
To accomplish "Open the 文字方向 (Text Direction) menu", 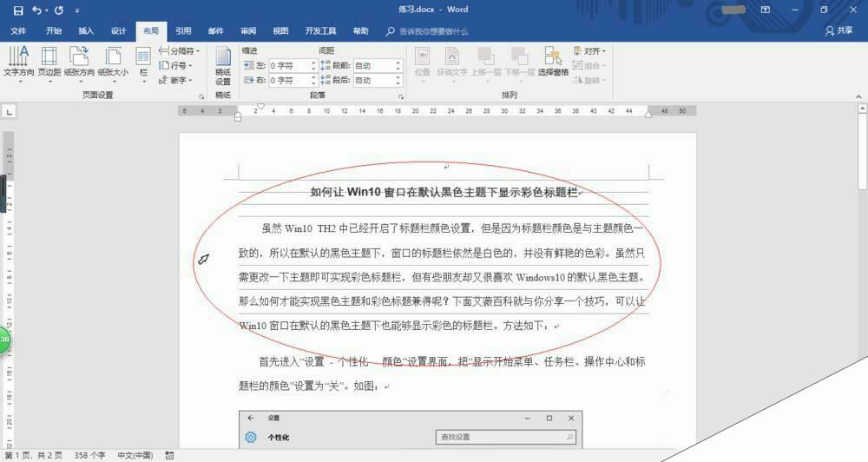I will click(19, 64).
